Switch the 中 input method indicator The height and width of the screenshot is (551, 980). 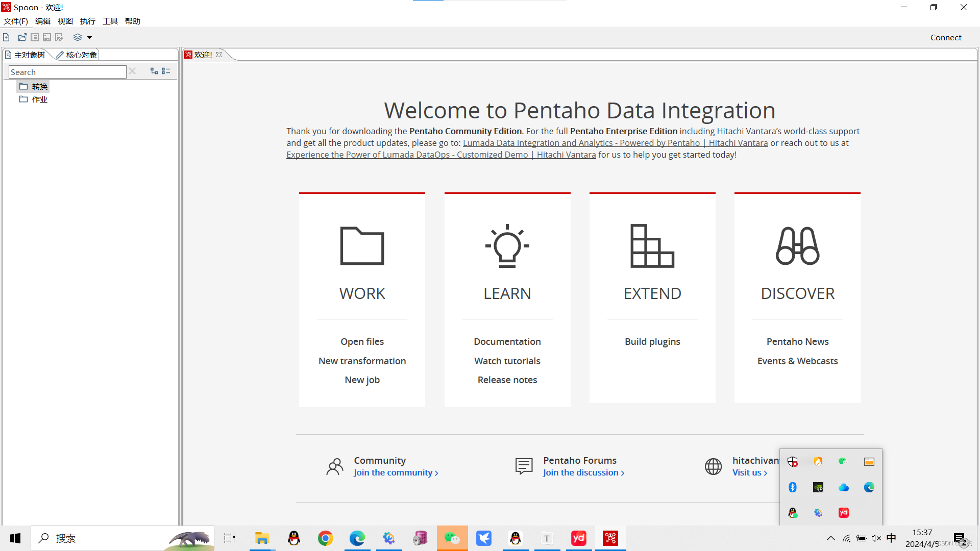(x=891, y=538)
